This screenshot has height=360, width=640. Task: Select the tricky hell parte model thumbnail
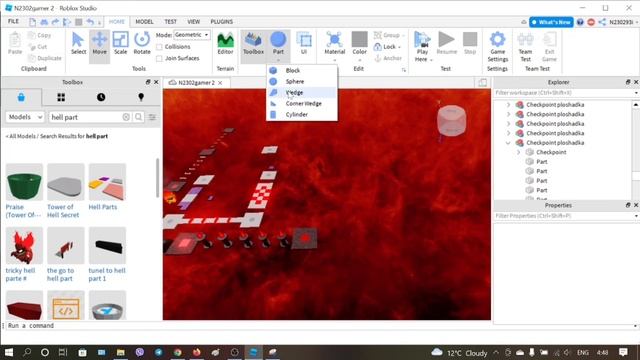pos(24,245)
